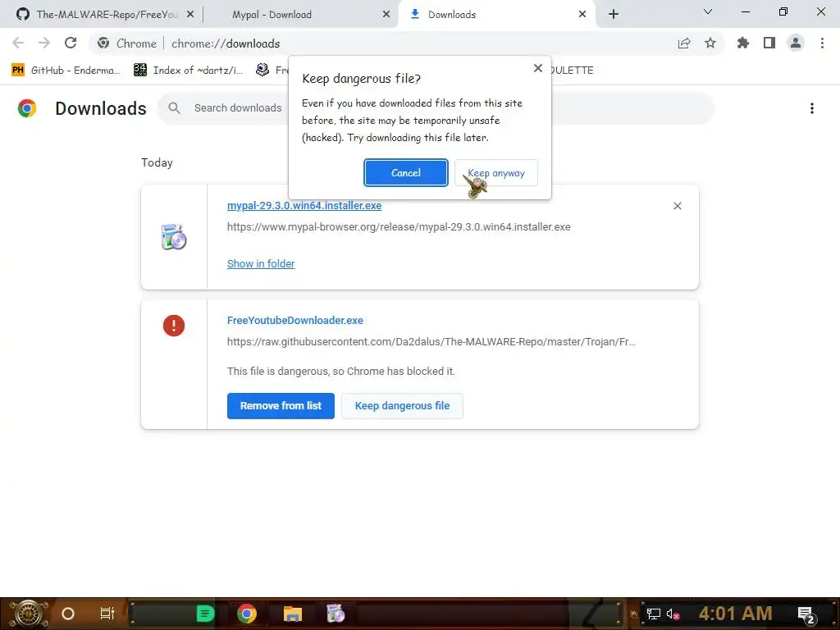Click the Cortana circle taskbar icon
This screenshot has width=840, height=630.
[x=68, y=614]
